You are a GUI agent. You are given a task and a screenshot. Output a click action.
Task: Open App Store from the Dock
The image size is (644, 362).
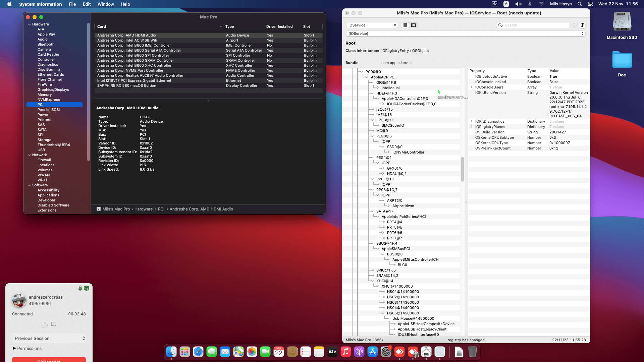[x=373, y=352]
